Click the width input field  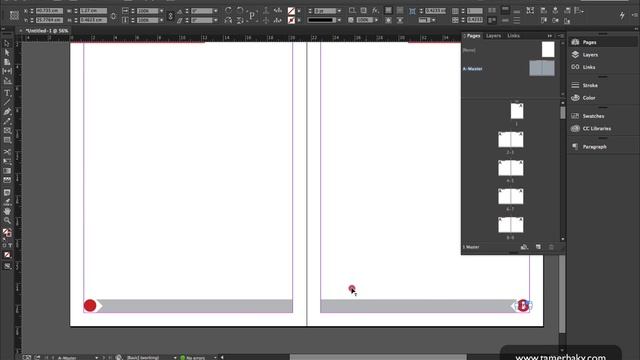point(93,11)
